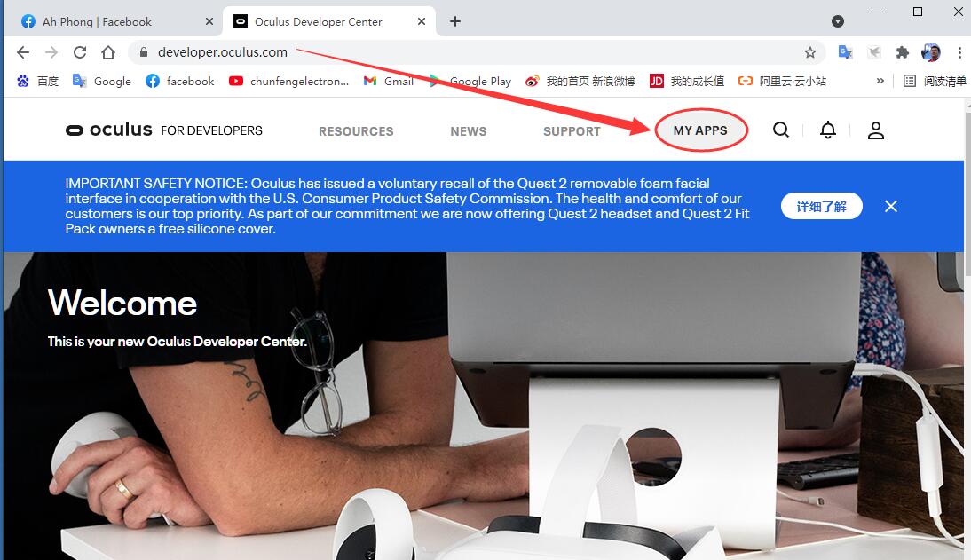Open the 我的首页 新浪微博 bookmark
971x560 pixels.
click(580, 81)
